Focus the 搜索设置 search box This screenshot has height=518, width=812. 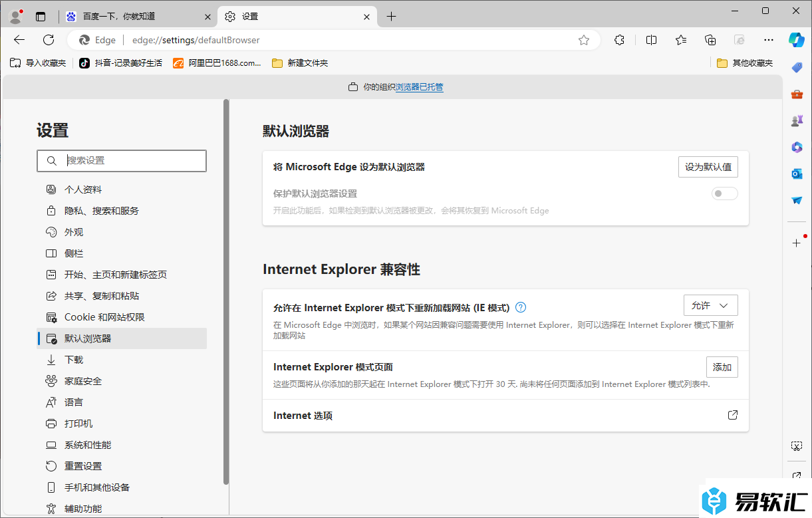(x=122, y=161)
